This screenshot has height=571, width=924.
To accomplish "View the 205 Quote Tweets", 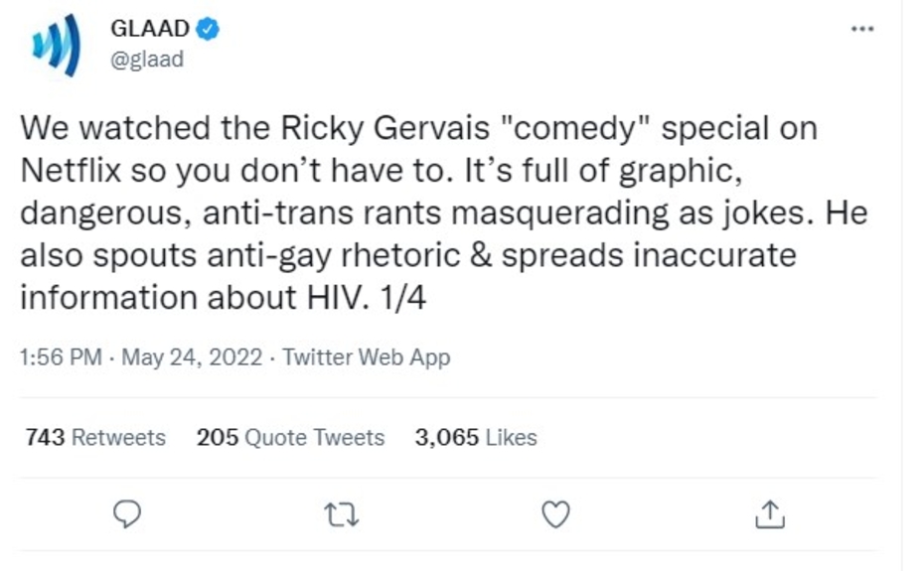I will click(x=290, y=438).
